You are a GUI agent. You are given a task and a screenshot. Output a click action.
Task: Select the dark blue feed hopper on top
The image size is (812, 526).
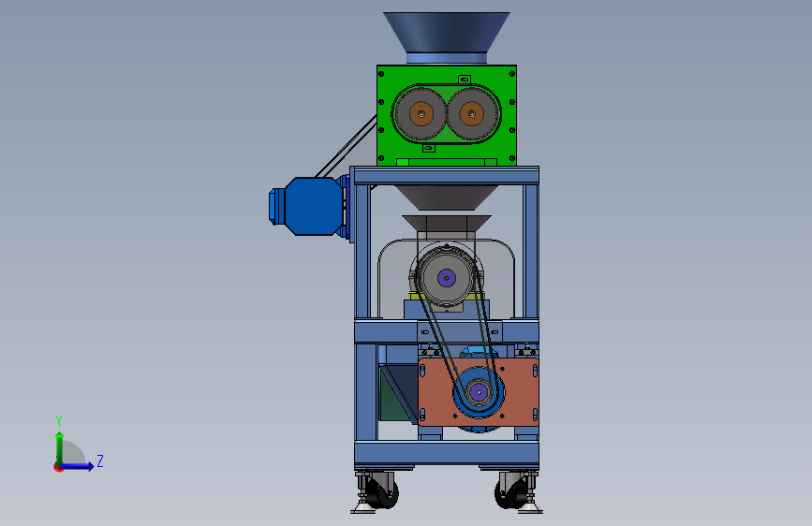pyautogui.click(x=447, y=32)
